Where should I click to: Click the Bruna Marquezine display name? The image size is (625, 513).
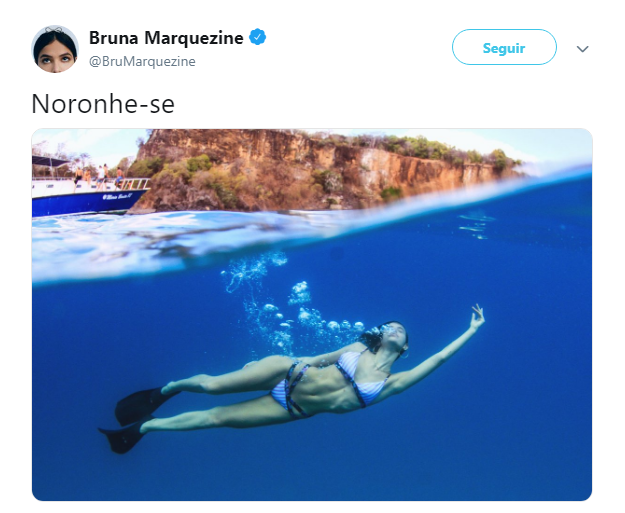tap(166, 38)
